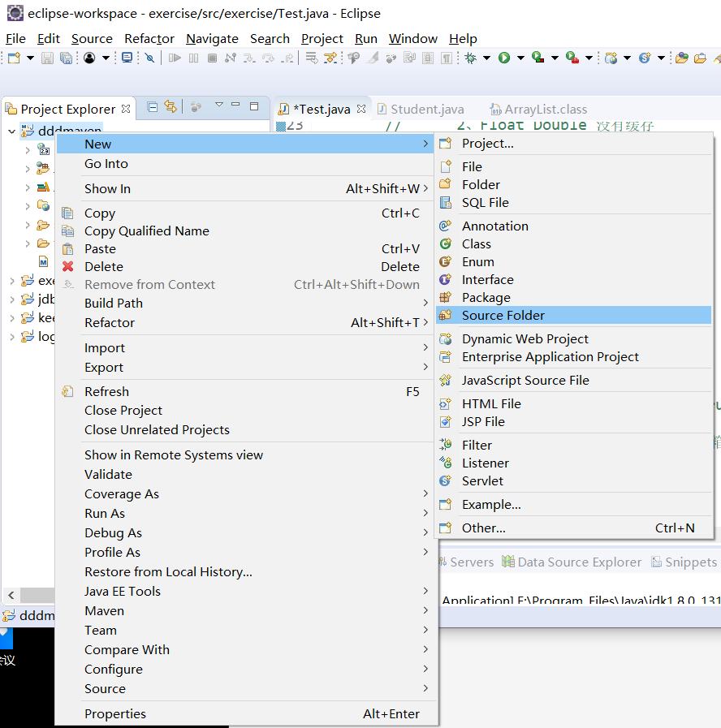Screen dimensions: 721x728
Task: Select Project... in the New submenu
Action: click(574, 144)
